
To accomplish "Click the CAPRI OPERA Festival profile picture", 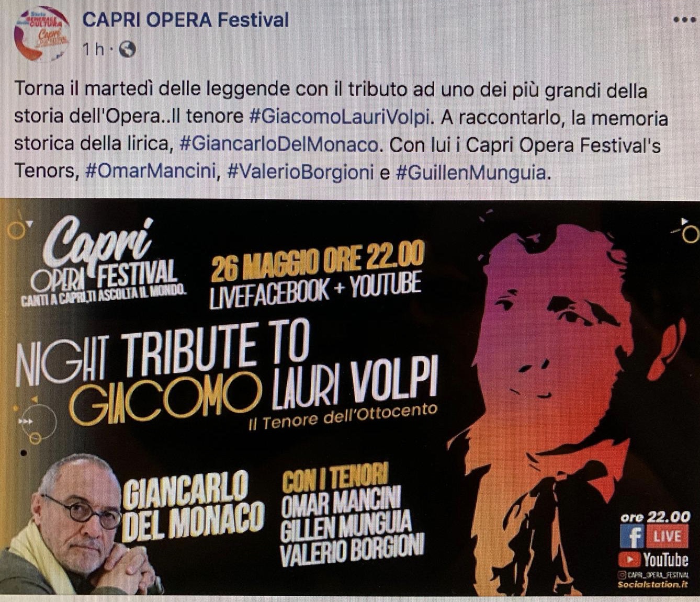I will click(42, 33).
